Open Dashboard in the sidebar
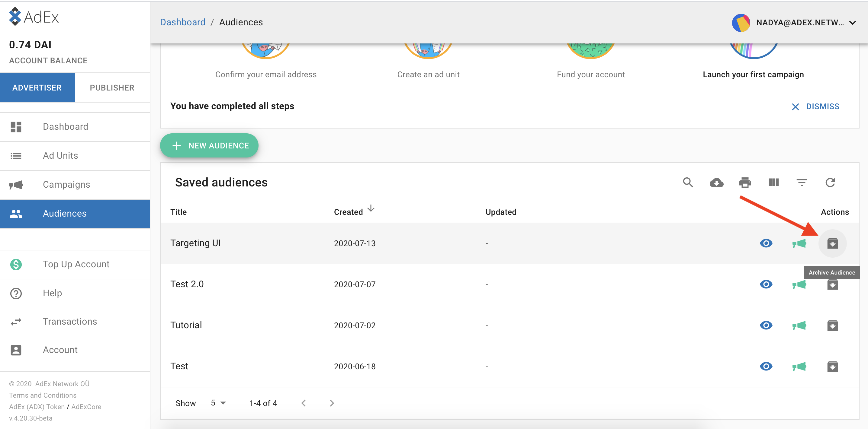The image size is (868, 429). 75,127
